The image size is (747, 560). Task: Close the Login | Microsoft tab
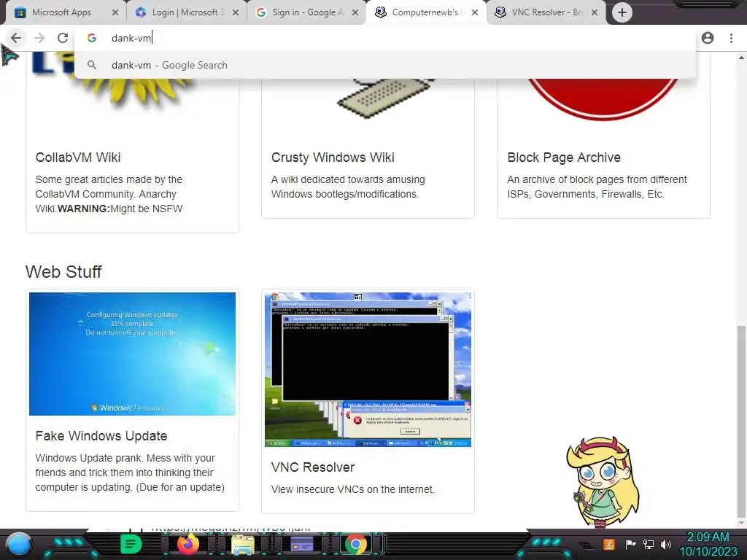click(x=236, y=13)
